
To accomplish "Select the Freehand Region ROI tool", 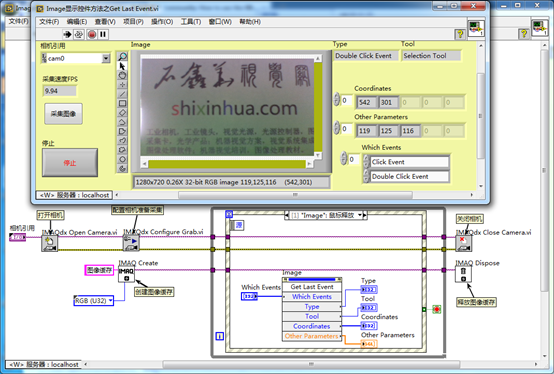I will (122, 150).
